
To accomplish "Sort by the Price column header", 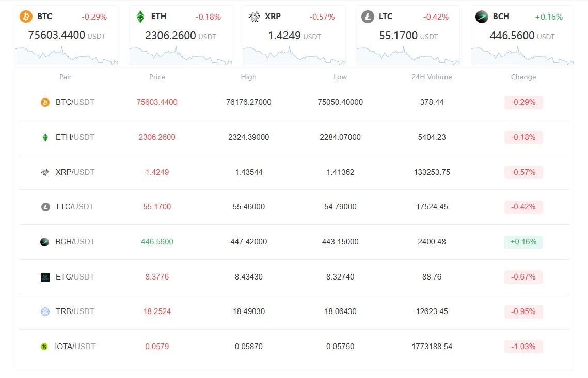I will (x=157, y=77).
